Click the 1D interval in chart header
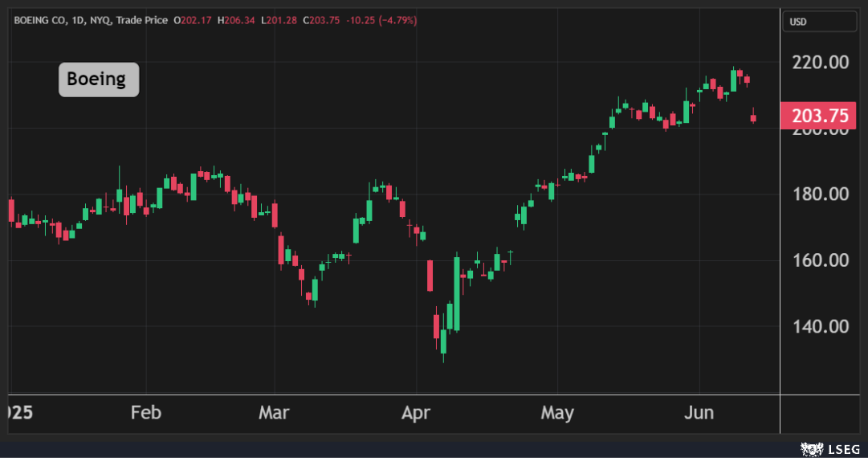The image size is (868, 458). pyautogui.click(x=79, y=20)
